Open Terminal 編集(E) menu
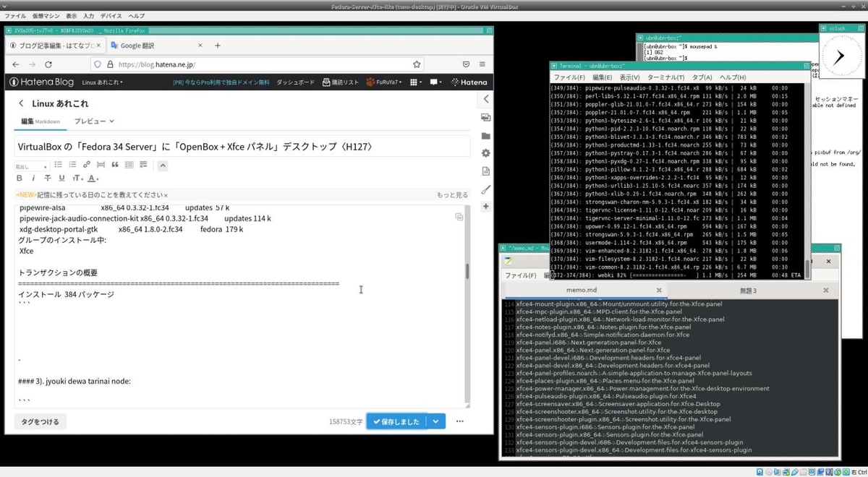 (603, 77)
